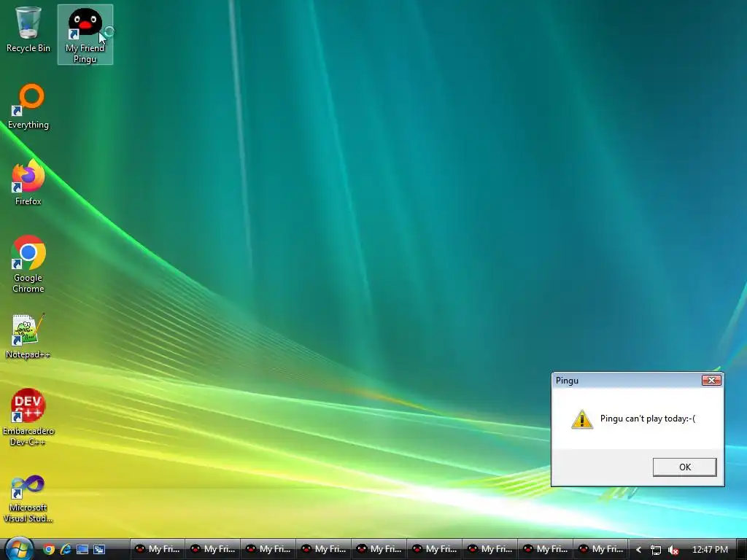This screenshot has height=560, width=747.
Task: Launch Internet Explorer from Quick Launch
Action: (65, 550)
